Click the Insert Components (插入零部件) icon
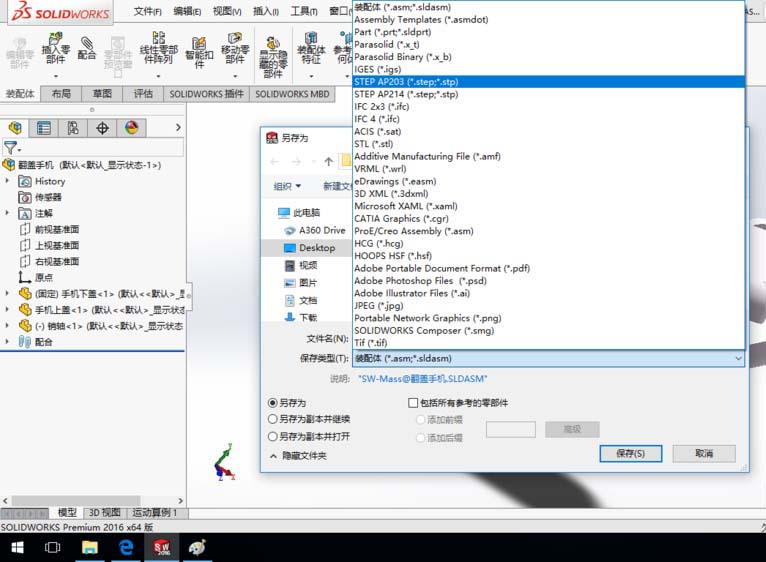 [x=55, y=39]
